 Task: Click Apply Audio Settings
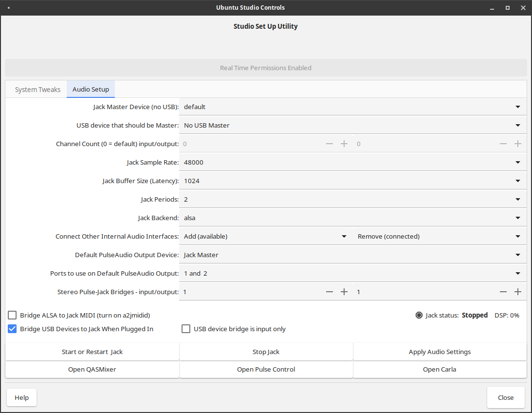click(440, 352)
